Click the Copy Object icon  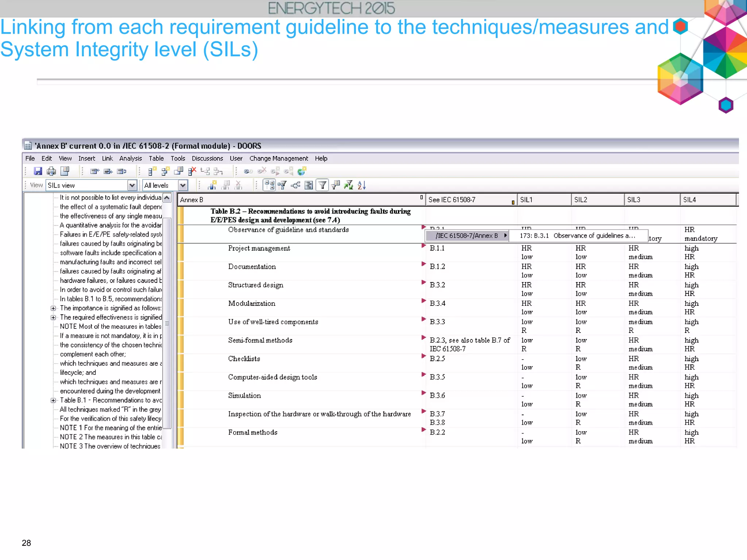(179, 171)
